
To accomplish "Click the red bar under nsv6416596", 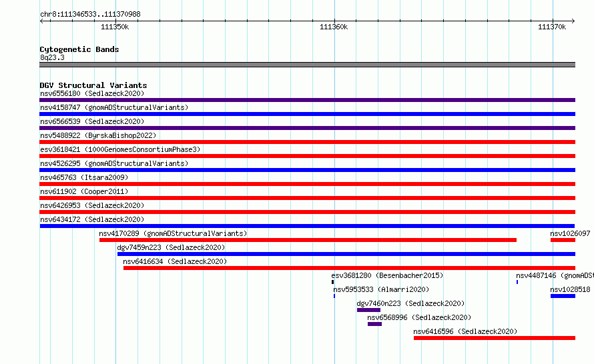I will click(495, 338).
